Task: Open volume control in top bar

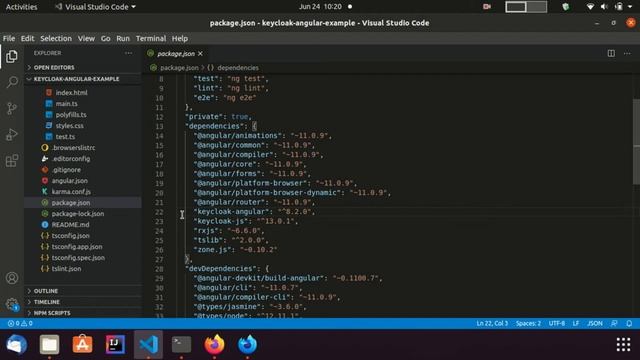Action: (604, 7)
